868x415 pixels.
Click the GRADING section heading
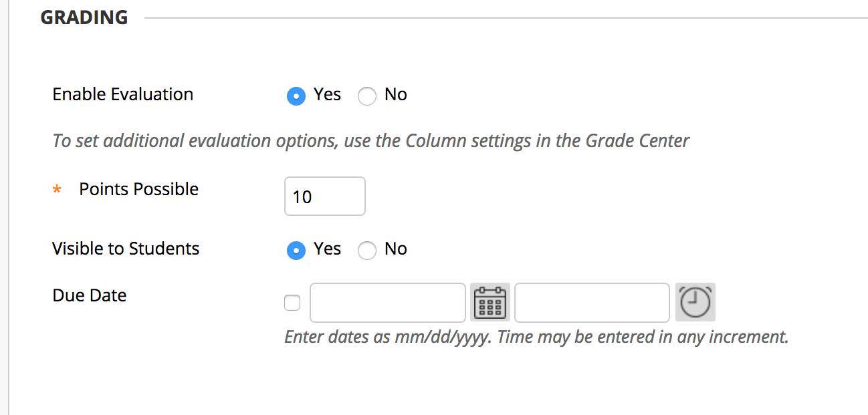84,17
